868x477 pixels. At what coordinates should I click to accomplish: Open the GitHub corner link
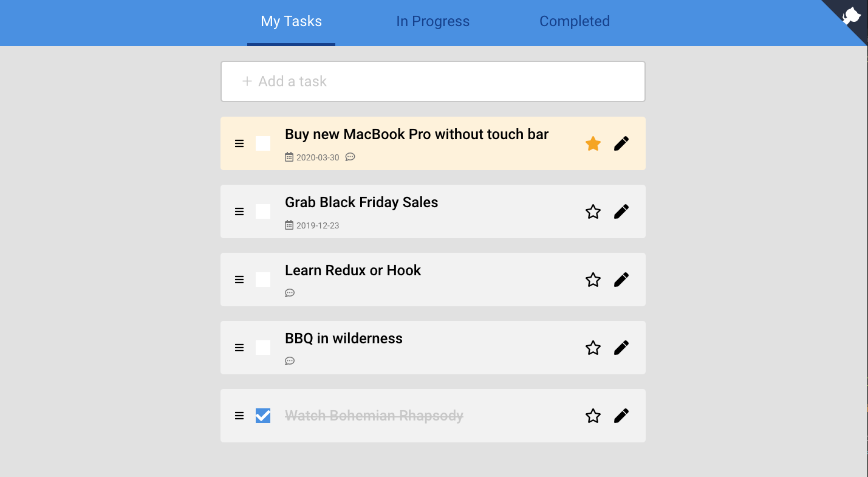852,16
